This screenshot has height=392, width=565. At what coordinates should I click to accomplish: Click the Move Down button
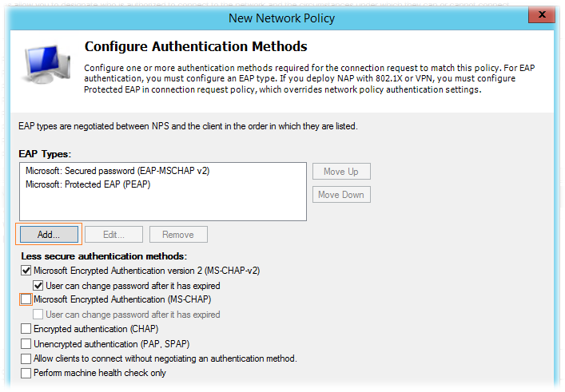[341, 195]
